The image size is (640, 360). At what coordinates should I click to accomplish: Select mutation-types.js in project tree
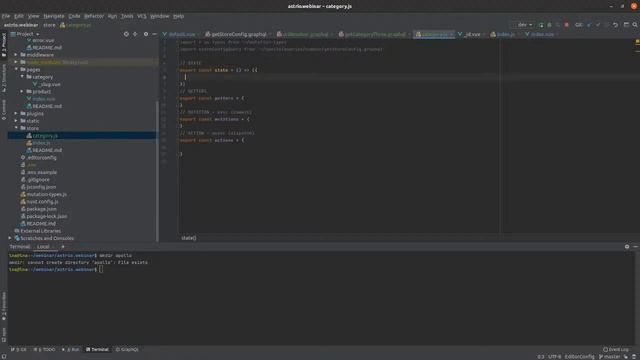tap(44, 194)
